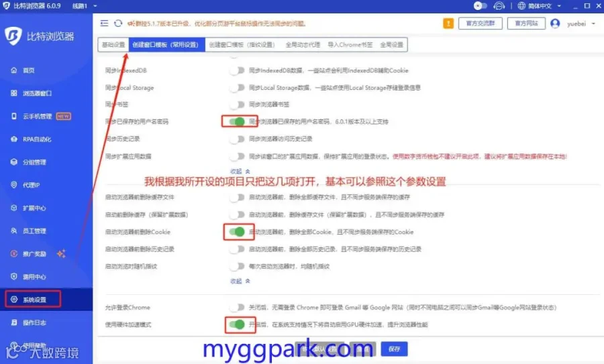This screenshot has height=364, width=604.
Task: Click the 官方网站 button
Action: pyautogui.click(x=526, y=23)
